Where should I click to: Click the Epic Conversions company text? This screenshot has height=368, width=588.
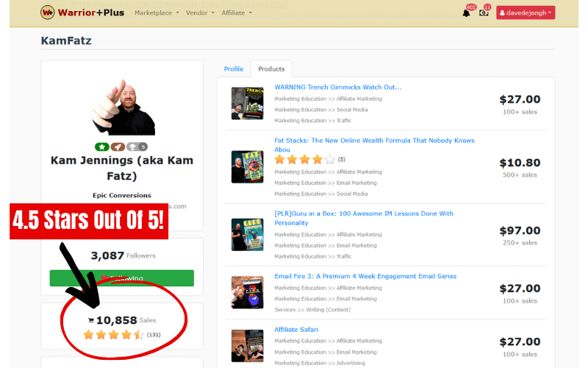122,195
